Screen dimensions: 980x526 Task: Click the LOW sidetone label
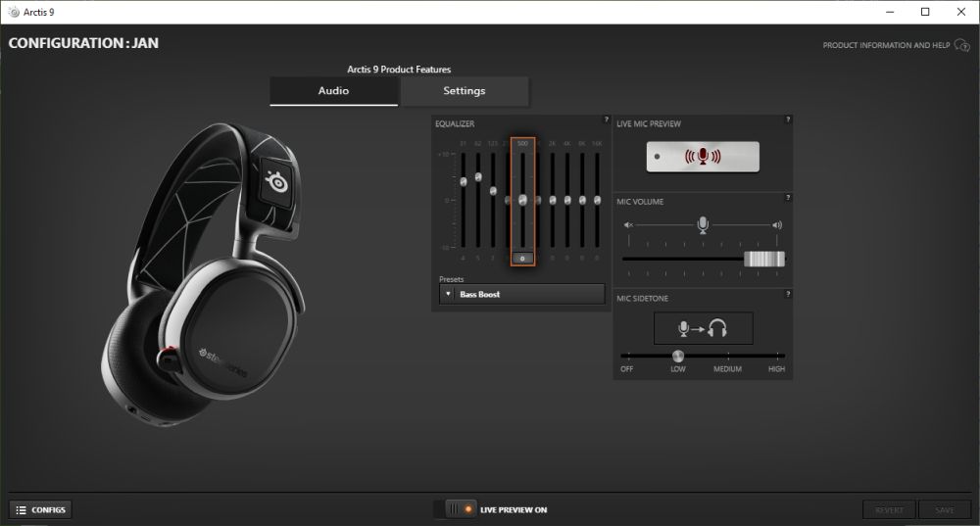click(677, 369)
